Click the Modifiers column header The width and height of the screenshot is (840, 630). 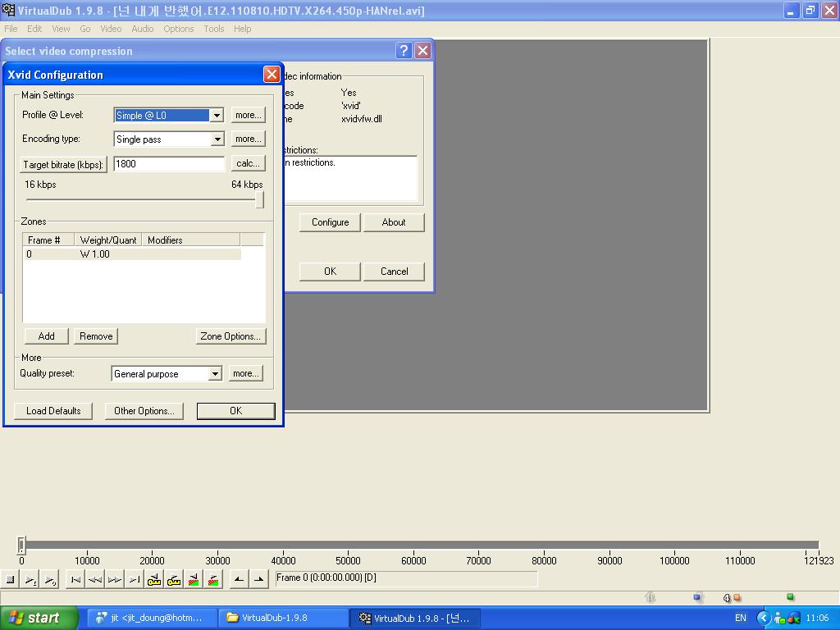point(190,240)
